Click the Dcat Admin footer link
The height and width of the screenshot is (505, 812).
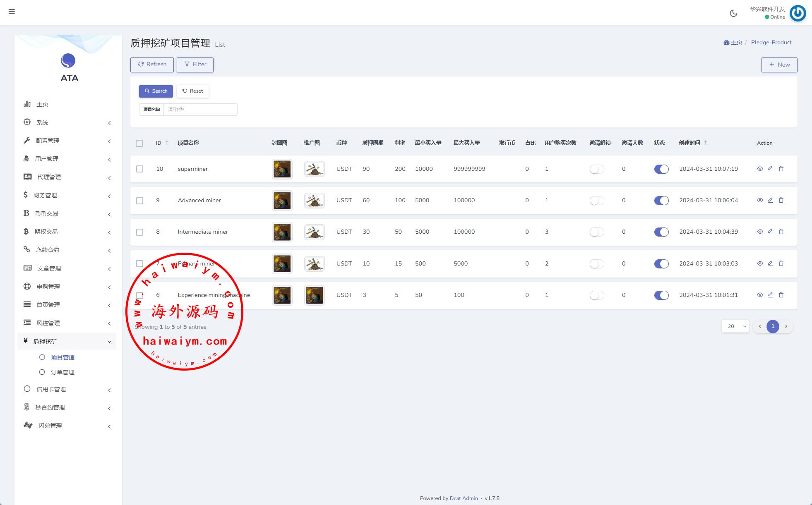point(464,498)
